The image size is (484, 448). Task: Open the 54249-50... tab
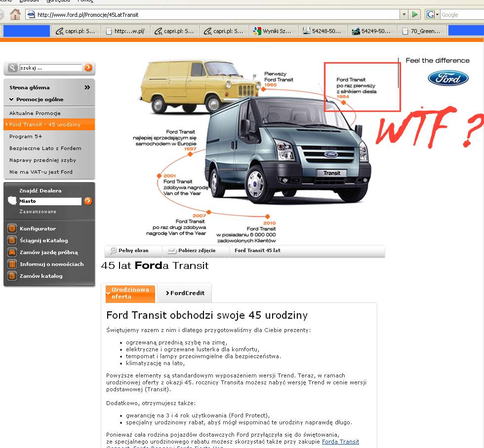pyautogui.click(x=372, y=31)
